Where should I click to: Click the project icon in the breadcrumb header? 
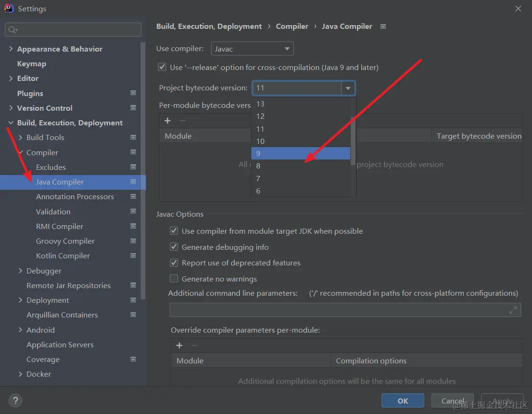tap(383, 26)
